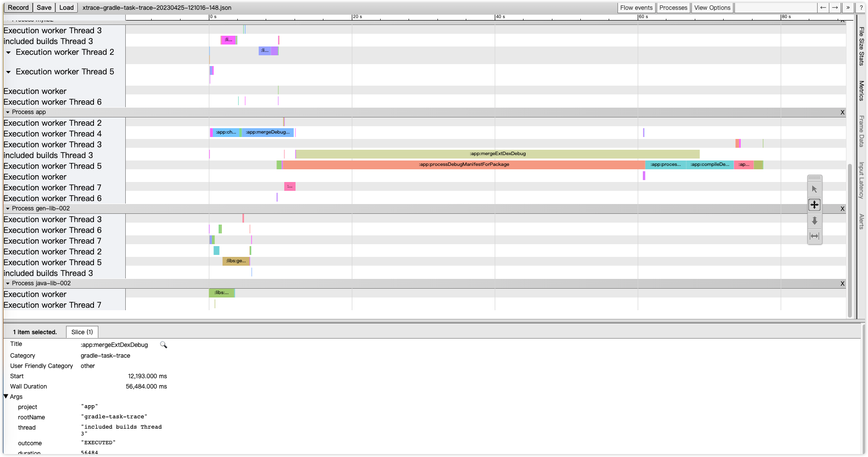868x457 pixels.
Task: Toggle the side panel with the » button
Action: point(848,7)
